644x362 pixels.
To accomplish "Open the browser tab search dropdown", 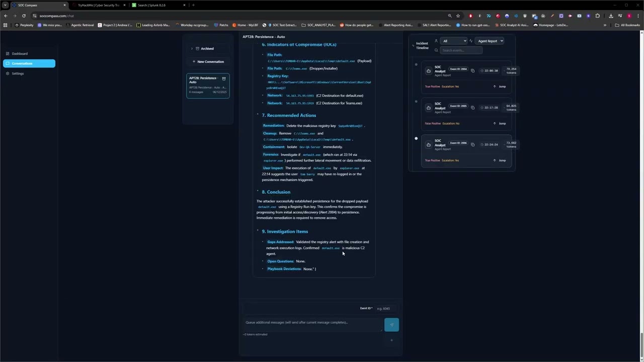I will [5, 5].
